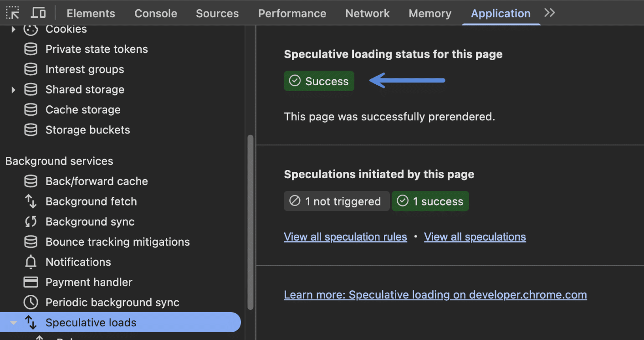This screenshot has height=340, width=644.
Task: Select the inspect element cursor icon
Action: click(12, 12)
